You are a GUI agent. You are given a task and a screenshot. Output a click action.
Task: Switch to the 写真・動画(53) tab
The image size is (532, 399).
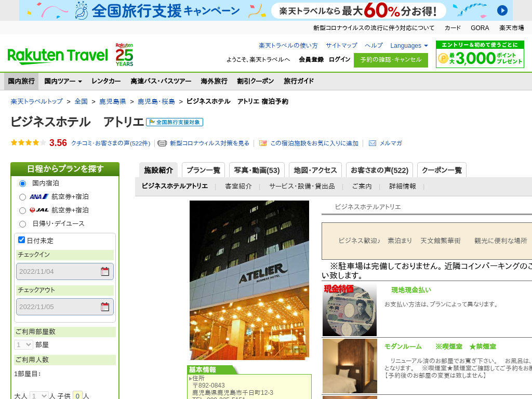pos(257,170)
